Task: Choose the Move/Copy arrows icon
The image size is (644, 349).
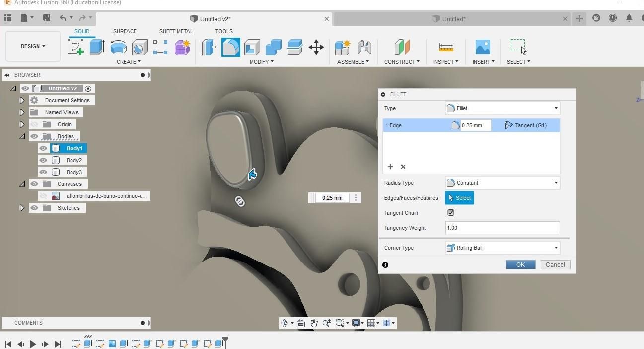Action: 316,47
